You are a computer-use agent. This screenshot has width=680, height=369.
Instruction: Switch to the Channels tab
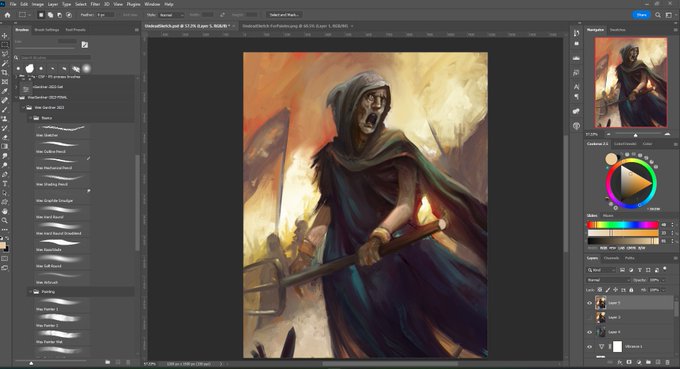point(611,258)
